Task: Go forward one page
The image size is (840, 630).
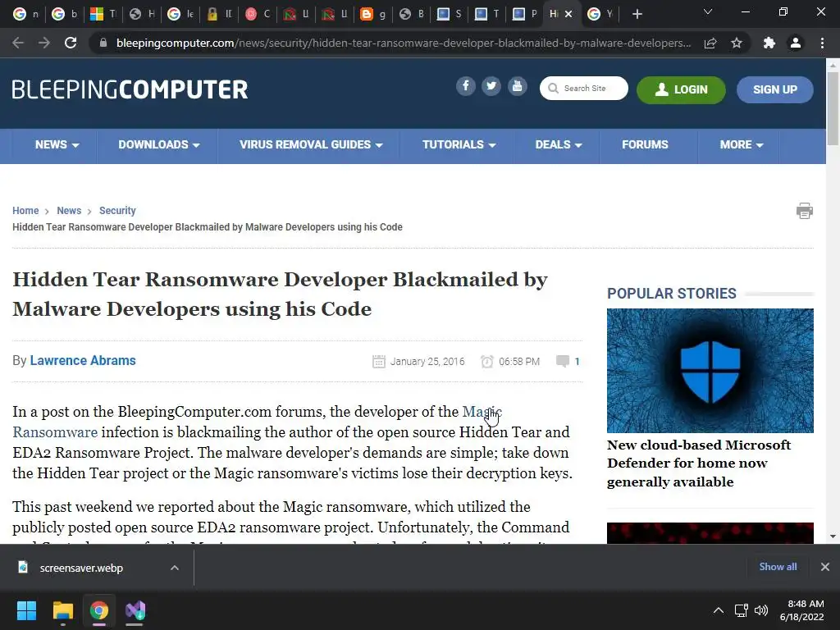Action: (44, 43)
